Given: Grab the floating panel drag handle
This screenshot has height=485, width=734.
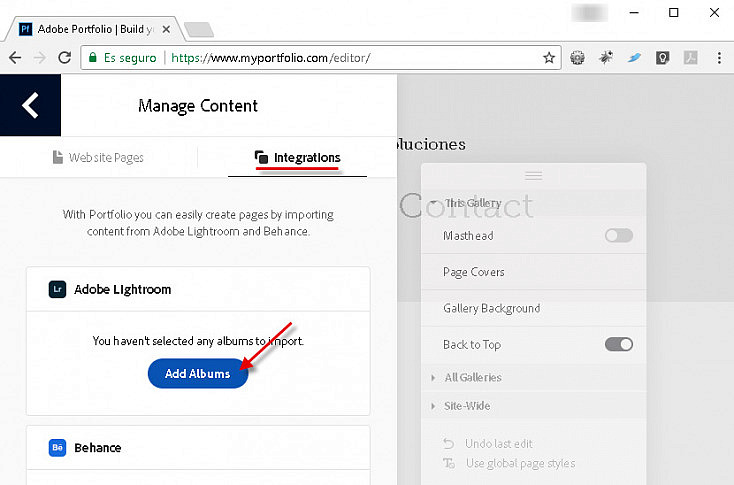Looking at the screenshot, I should 534,176.
